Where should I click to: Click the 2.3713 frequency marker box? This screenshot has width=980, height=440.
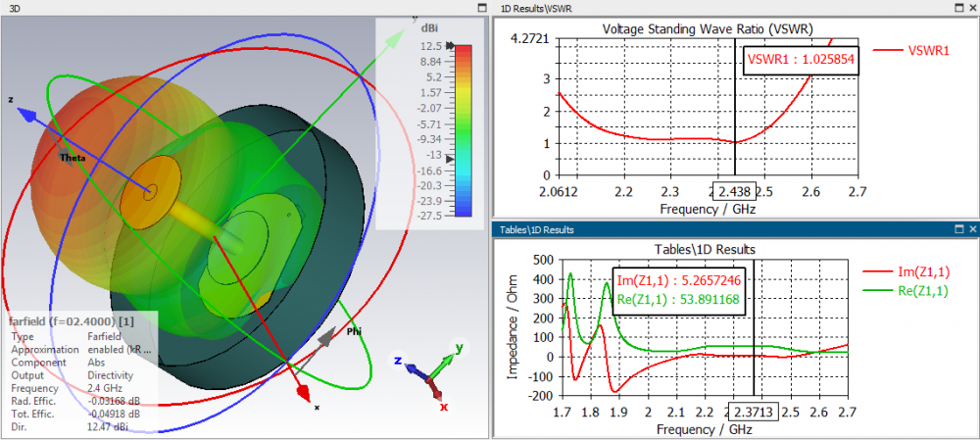(754, 413)
